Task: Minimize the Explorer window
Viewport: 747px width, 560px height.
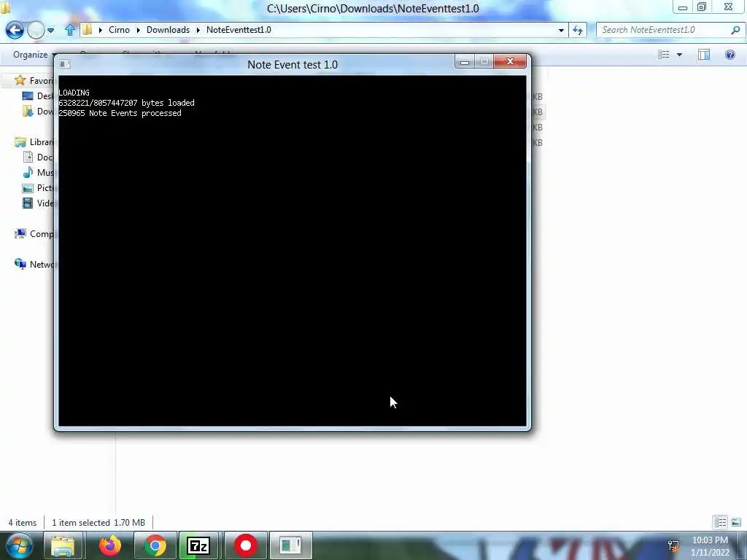Action: pos(682,7)
